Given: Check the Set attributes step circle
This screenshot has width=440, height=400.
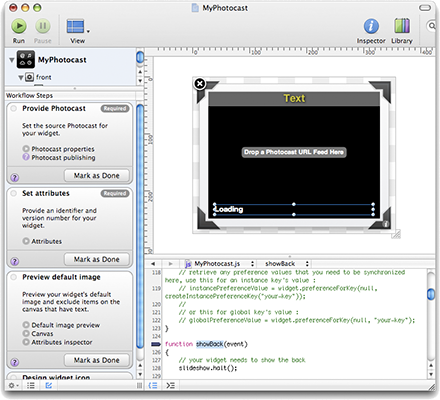Looking at the screenshot, I should [14, 193].
